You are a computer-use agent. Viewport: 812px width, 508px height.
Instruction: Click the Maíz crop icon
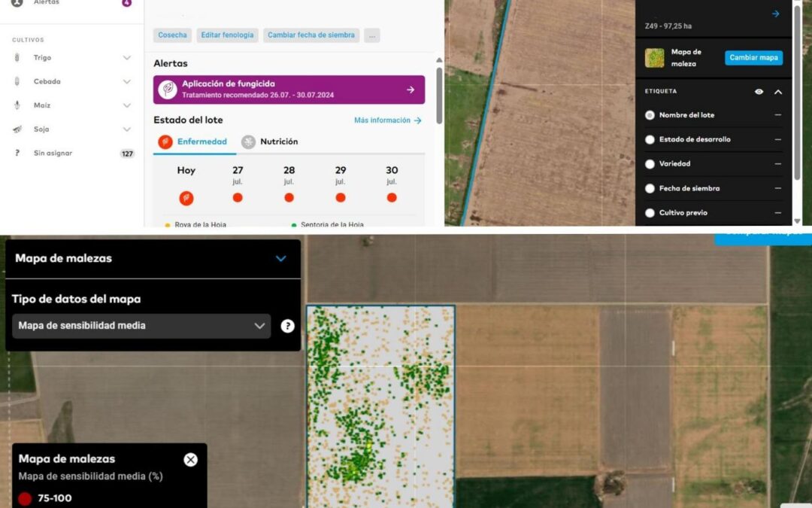17,105
